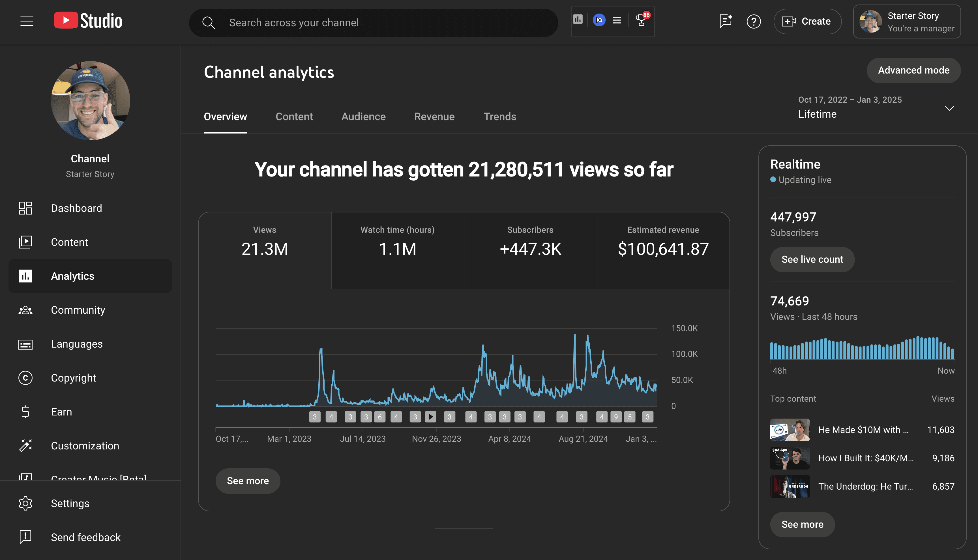The width and height of the screenshot is (978, 560).
Task: Select the Views metric card
Action: 265,250
